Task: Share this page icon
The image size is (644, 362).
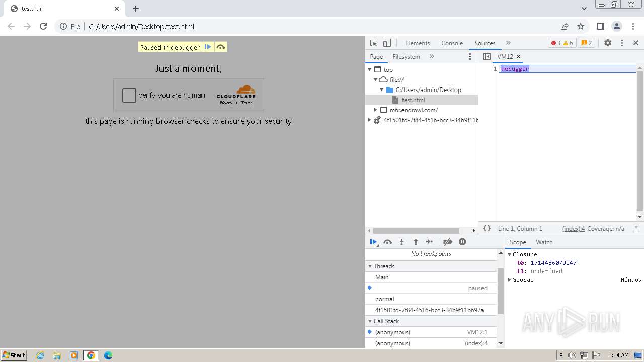Action: 565,27
